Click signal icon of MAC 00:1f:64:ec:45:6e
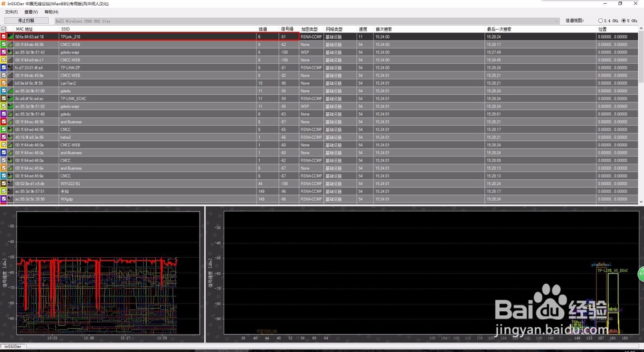Screen dimensions: 644x352 point(11,168)
